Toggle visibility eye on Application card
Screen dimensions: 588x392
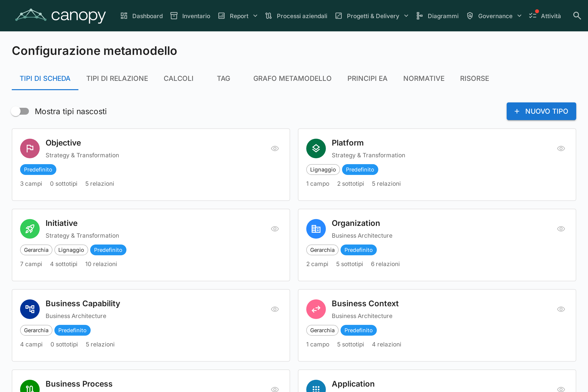tap(561, 389)
